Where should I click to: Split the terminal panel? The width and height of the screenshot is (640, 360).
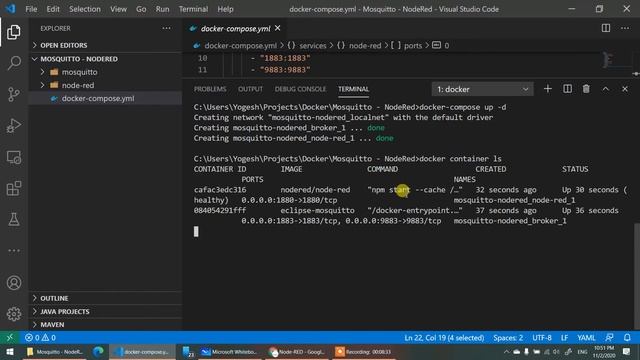tap(567, 89)
